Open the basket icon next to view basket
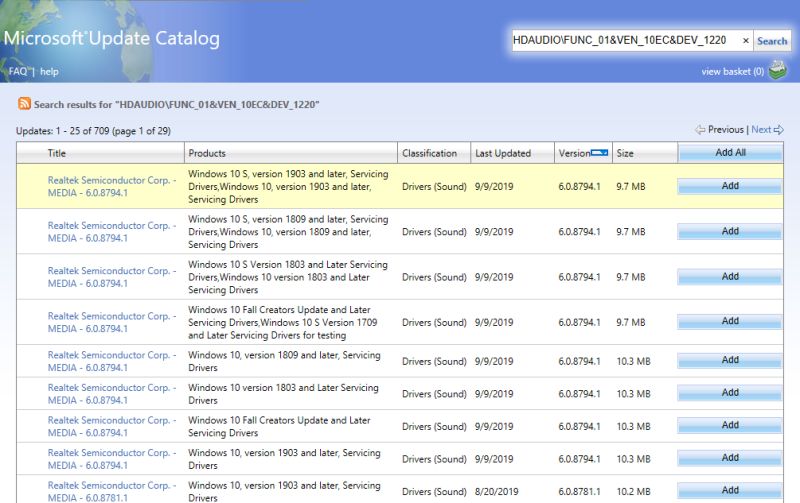Screen dimensions: 800x503 tap(778, 70)
